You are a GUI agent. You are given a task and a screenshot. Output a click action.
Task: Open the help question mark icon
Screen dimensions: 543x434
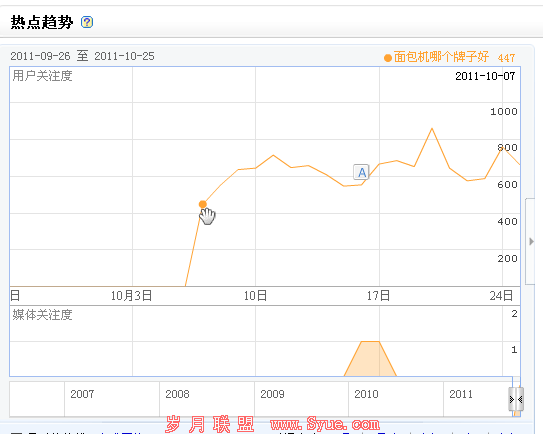tap(87, 22)
